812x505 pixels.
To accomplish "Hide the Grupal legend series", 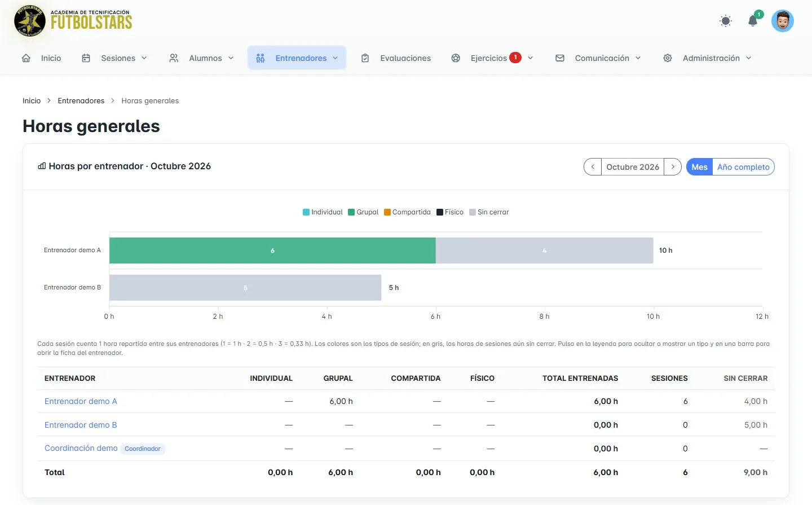I will click(x=363, y=212).
